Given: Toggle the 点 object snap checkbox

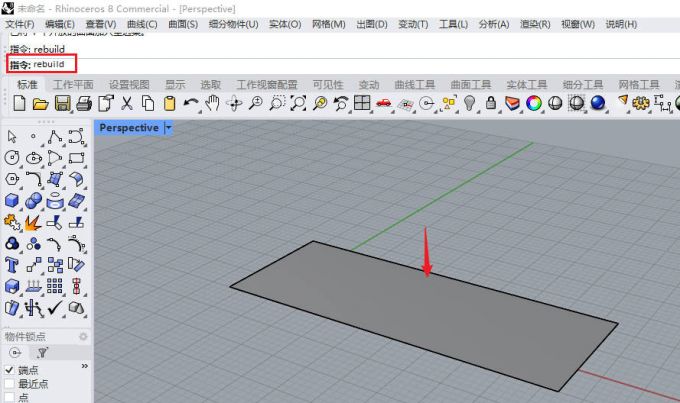Looking at the screenshot, I should [x=9, y=397].
